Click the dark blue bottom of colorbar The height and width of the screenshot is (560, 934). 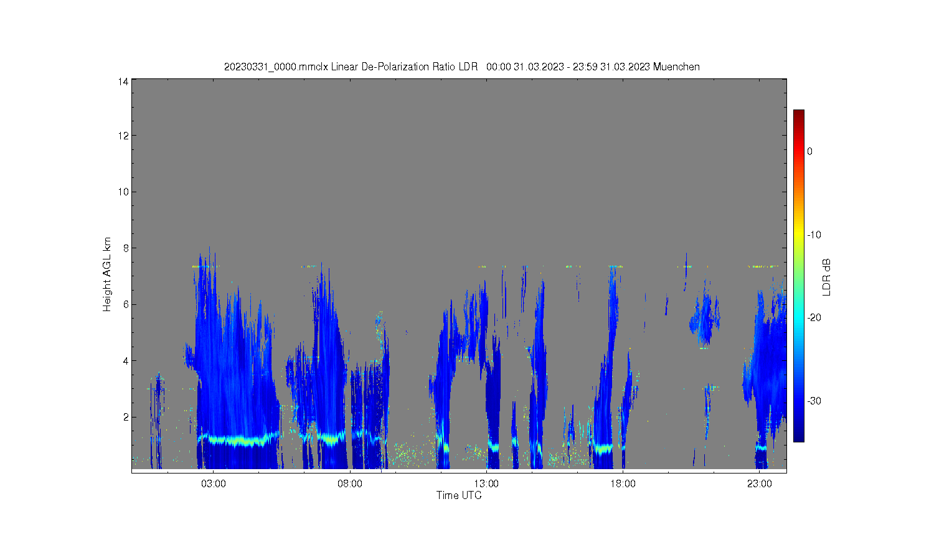pos(798,437)
